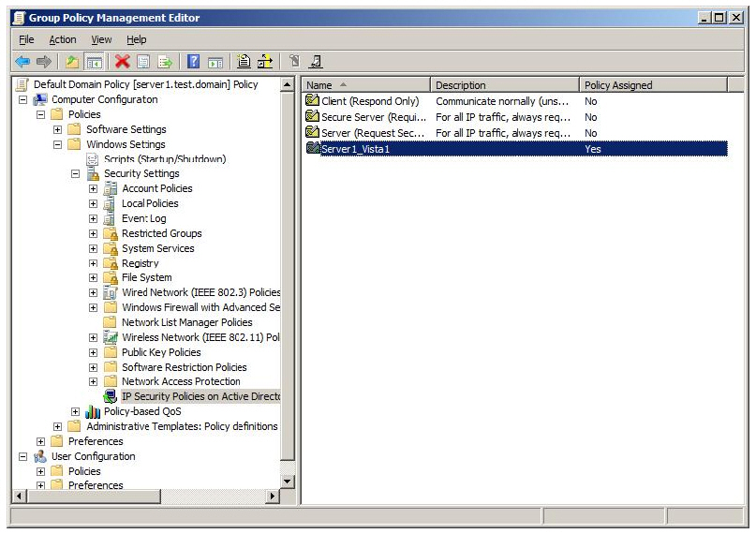This screenshot has width=756, height=534.
Task: Click the tree horizontal scroll right arrow
Action: click(273, 496)
